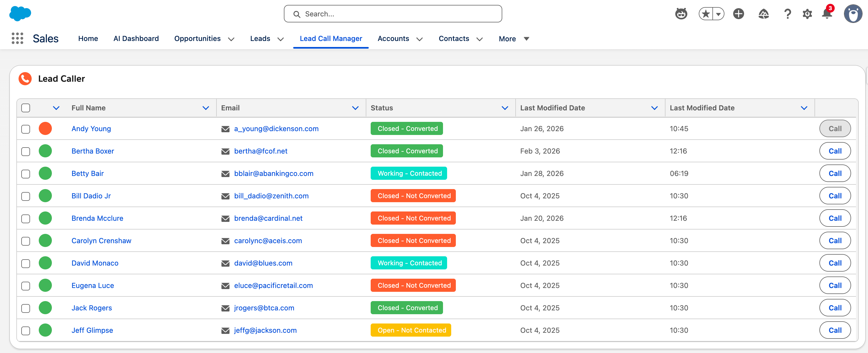Check the Andy Young row checkbox
This screenshot has height=353, width=868.
[x=26, y=129]
